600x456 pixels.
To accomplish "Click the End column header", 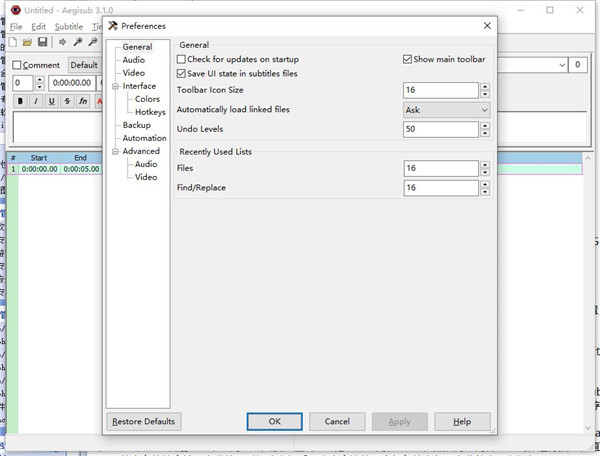I will 80,158.
